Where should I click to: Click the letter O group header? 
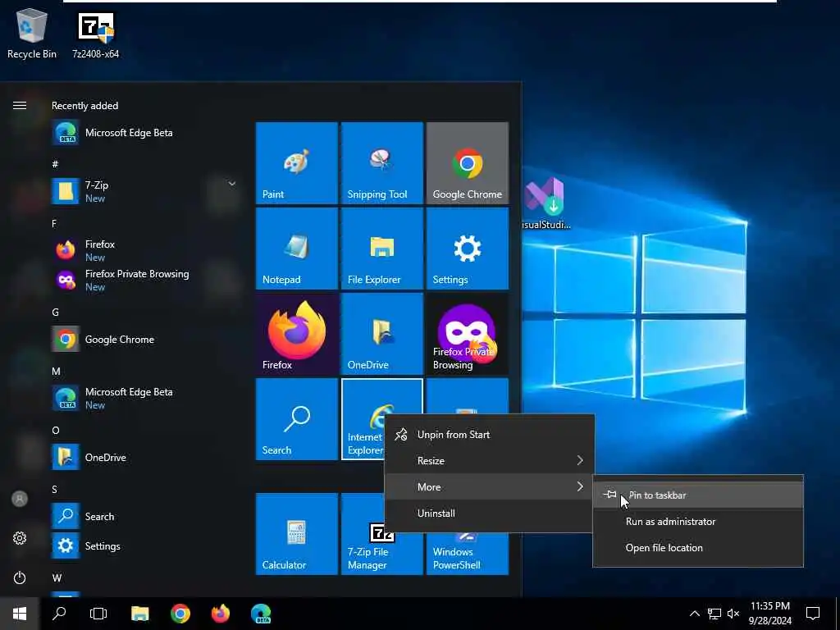click(55, 430)
